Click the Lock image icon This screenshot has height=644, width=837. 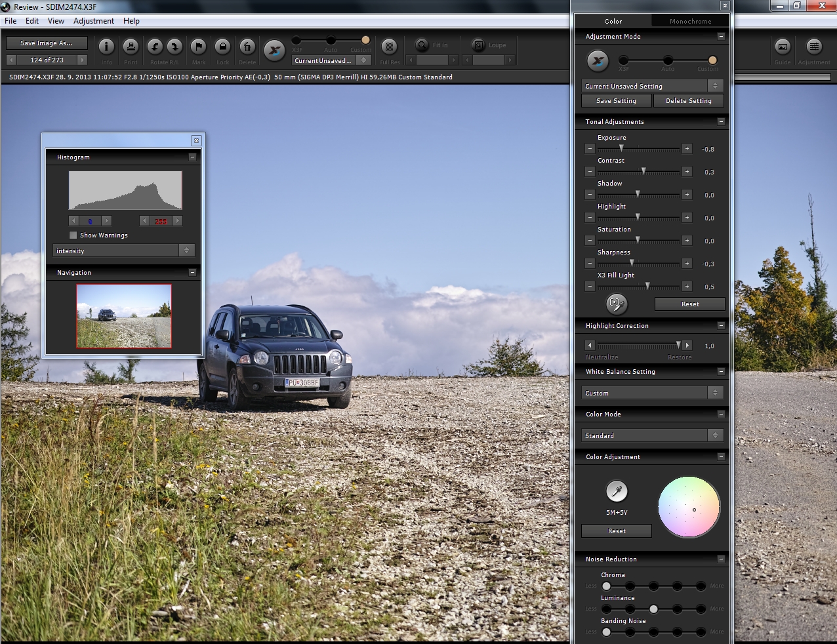(222, 47)
